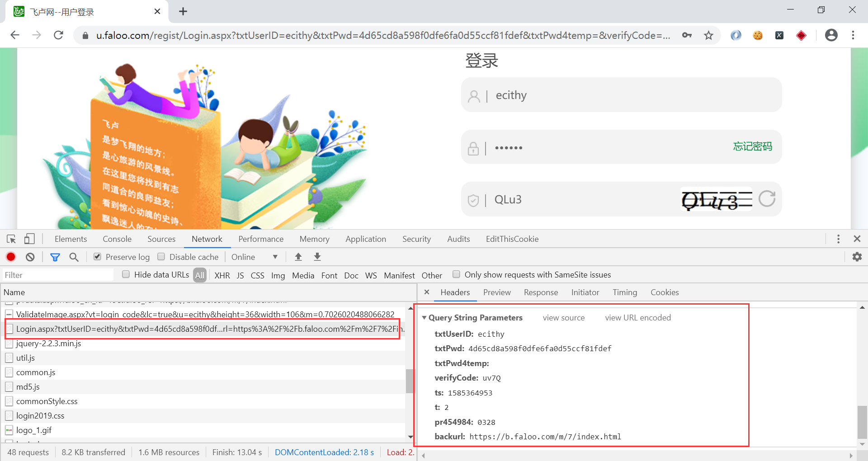Filter requests by Img type
The image size is (868, 461).
pos(278,275)
